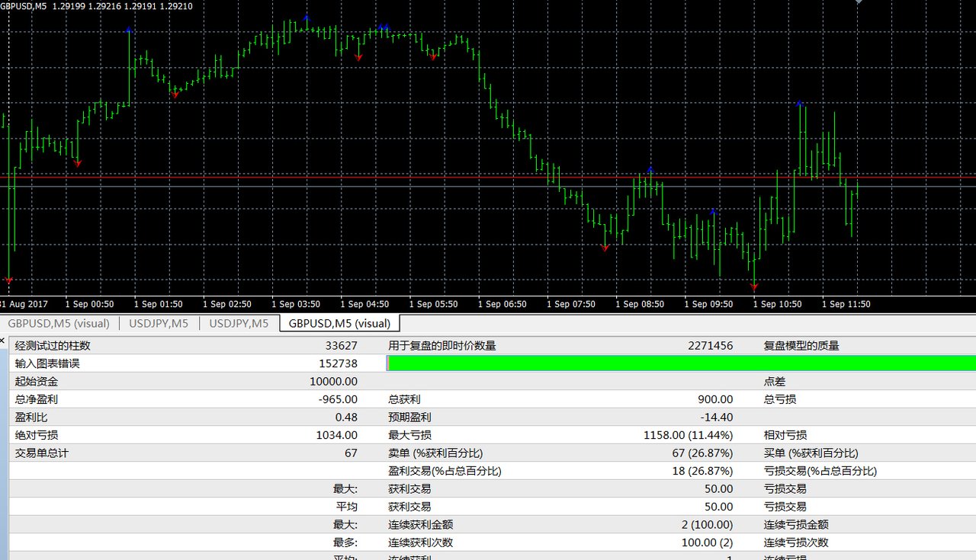Click the red arrow under the 07:50 low

point(605,248)
